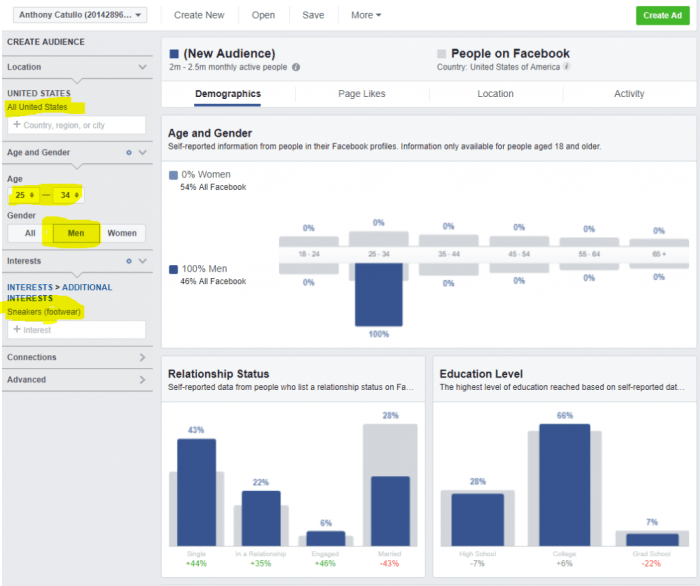Click the 18 - 24 age group label
Image resolution: width=700 pixels, height=586 pixels.
pyautogui.click(x=309, y=254)
